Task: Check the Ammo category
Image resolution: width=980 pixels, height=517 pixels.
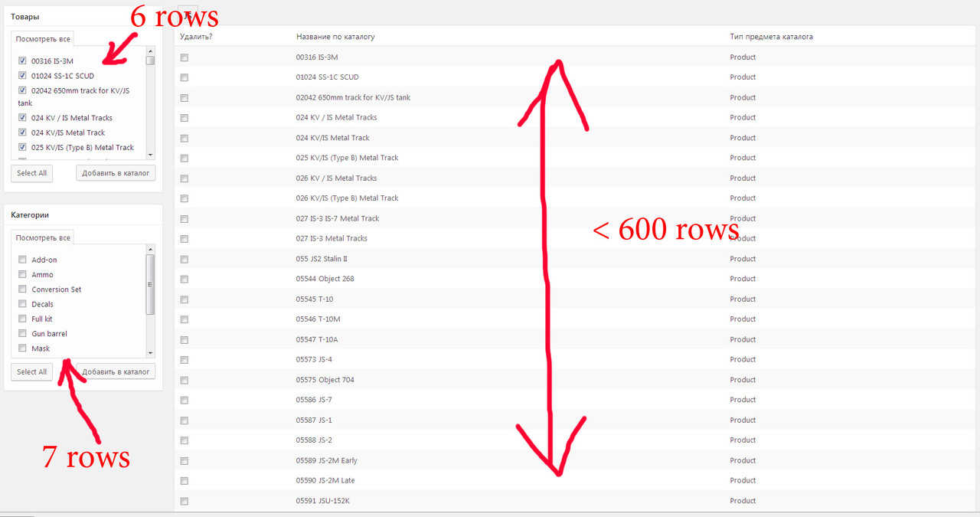Action: pos(23,274)
